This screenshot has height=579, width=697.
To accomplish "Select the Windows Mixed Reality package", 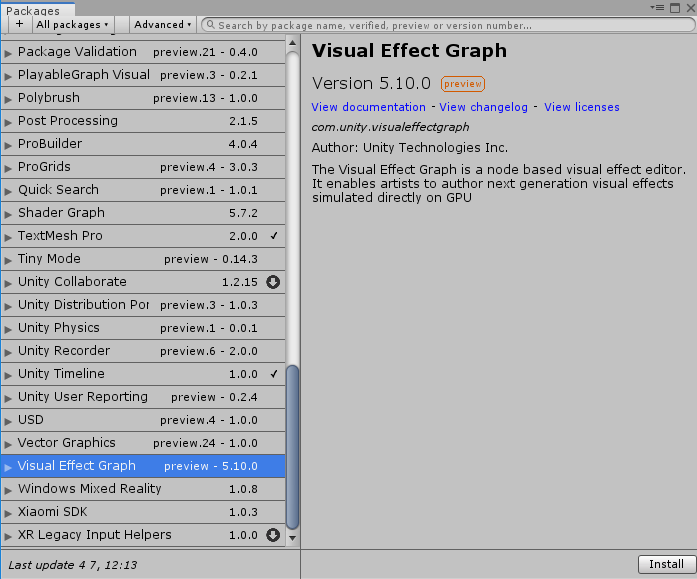I will 143,489.
